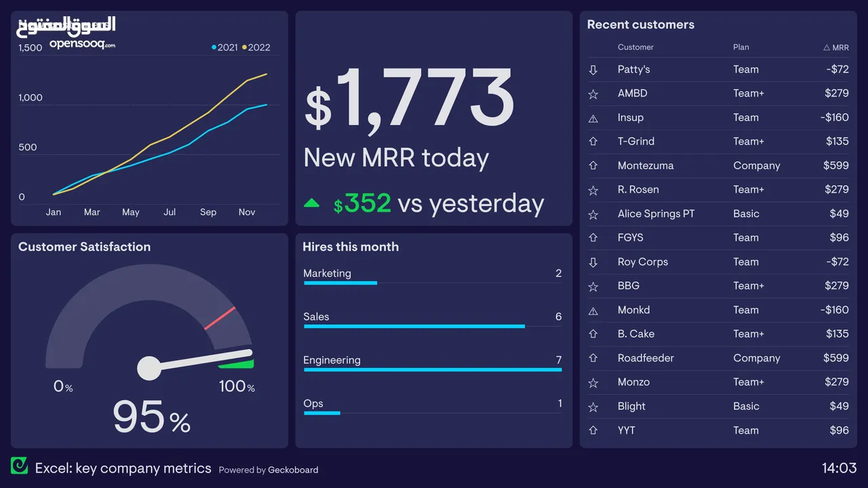Click the Nov label on chart axis

[x=247, y=212]
